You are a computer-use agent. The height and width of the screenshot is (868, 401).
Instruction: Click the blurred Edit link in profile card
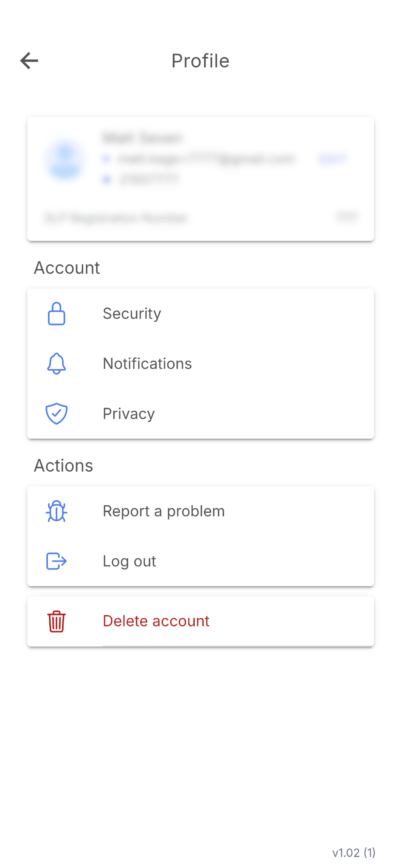[332, 159]
